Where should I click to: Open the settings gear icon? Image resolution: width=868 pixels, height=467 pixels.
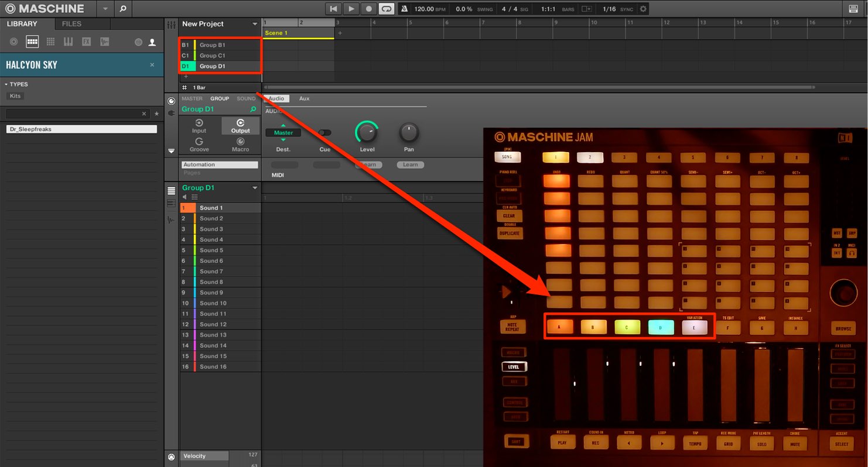coord(643,9)
